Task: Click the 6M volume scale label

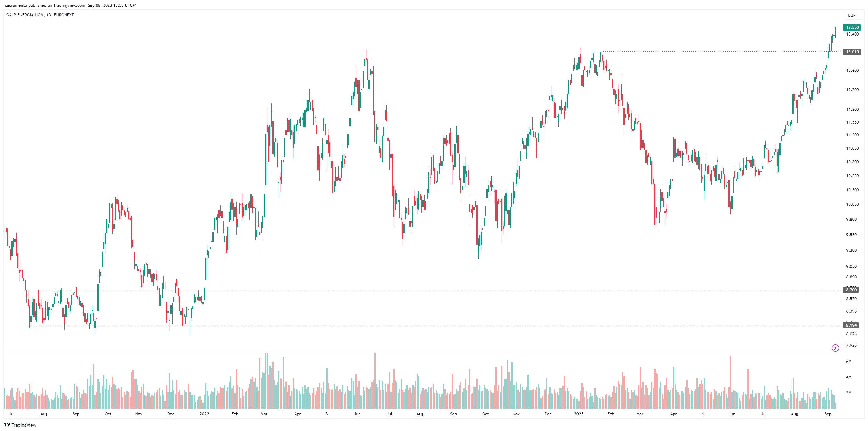Action: [x=848, y=362]
